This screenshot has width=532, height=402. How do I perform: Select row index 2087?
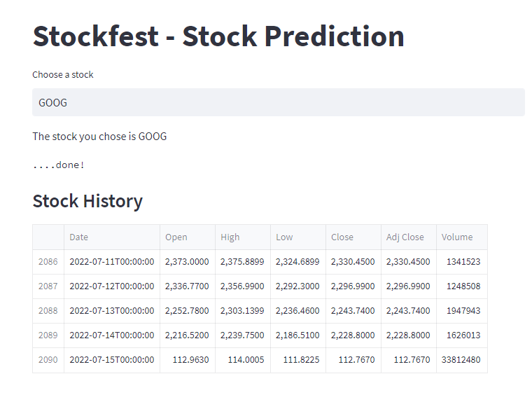coord(48,286)
